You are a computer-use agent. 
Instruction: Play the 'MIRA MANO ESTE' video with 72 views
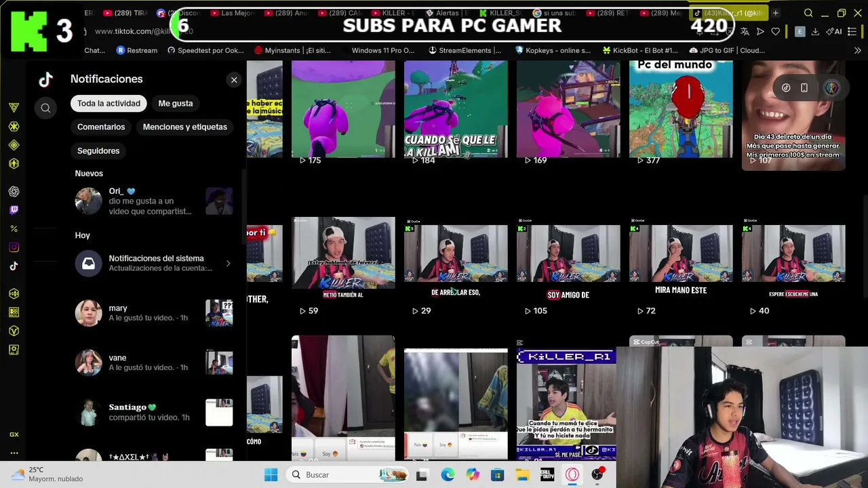point(681,267)
